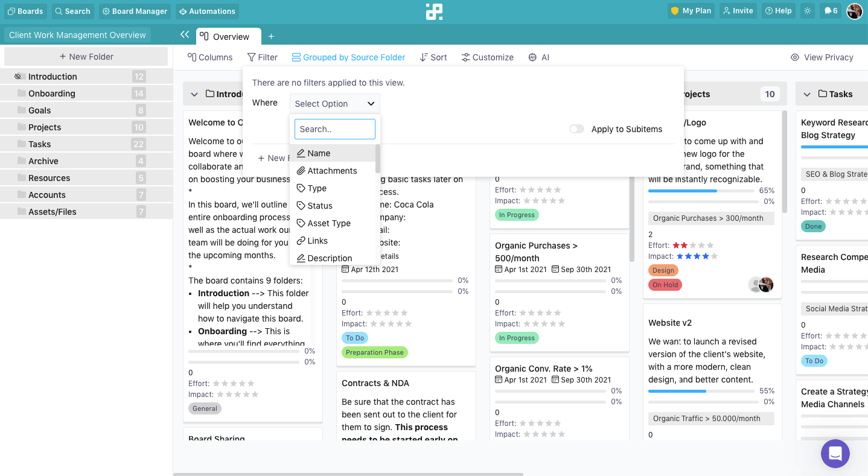Open Organic Conv. Rate > 1% card
Image resolution: width=868 pixels, height=476 pixels.
click(544, 369)
